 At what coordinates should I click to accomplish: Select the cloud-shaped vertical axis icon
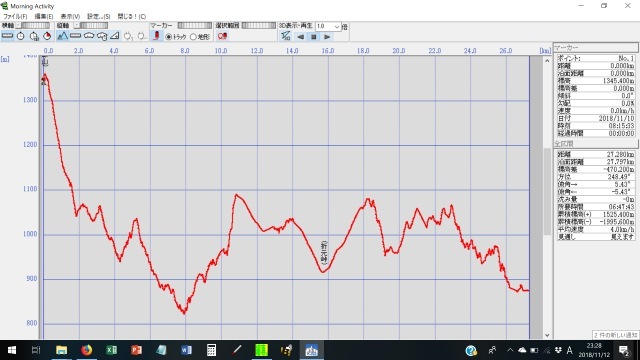coord(89,36)
